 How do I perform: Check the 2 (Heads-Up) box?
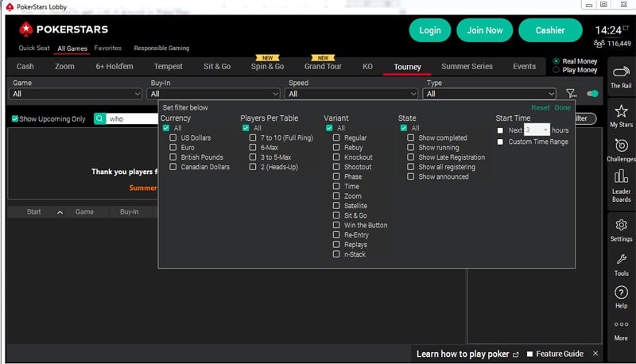point(253,167)
